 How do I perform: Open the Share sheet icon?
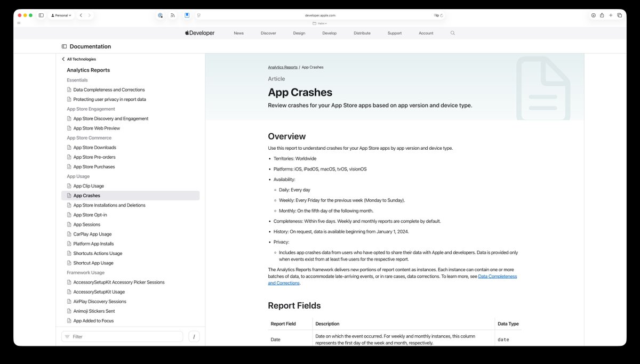[602, 15]
